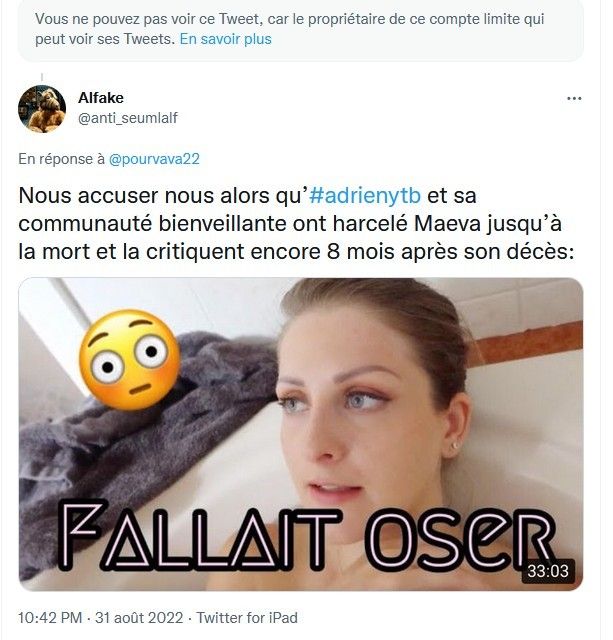Screen dimensions: 613x640
Task: Open the three-dot more options menu
Action: [574, 98]
